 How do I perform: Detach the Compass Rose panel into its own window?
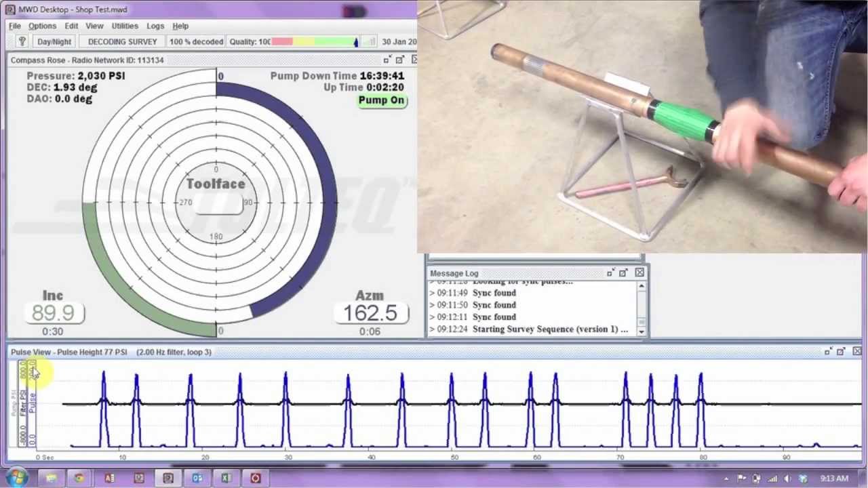[400, 60]
